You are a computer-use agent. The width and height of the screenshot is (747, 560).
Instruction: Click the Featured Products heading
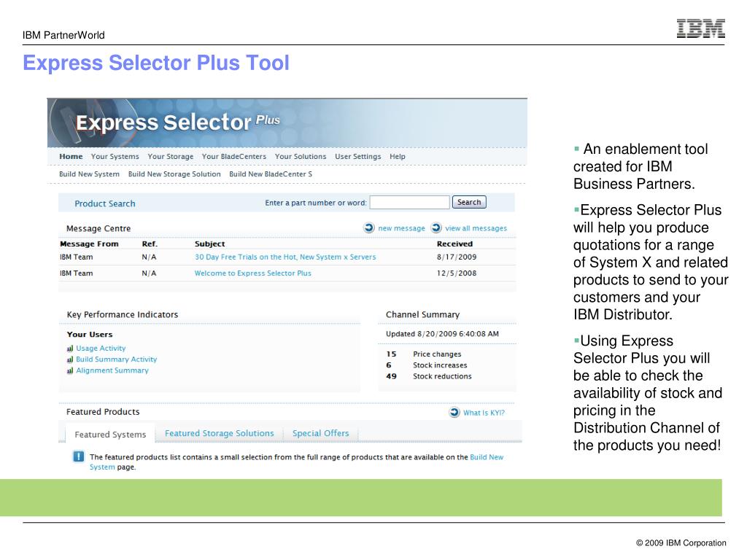click(x=103, y=412)
